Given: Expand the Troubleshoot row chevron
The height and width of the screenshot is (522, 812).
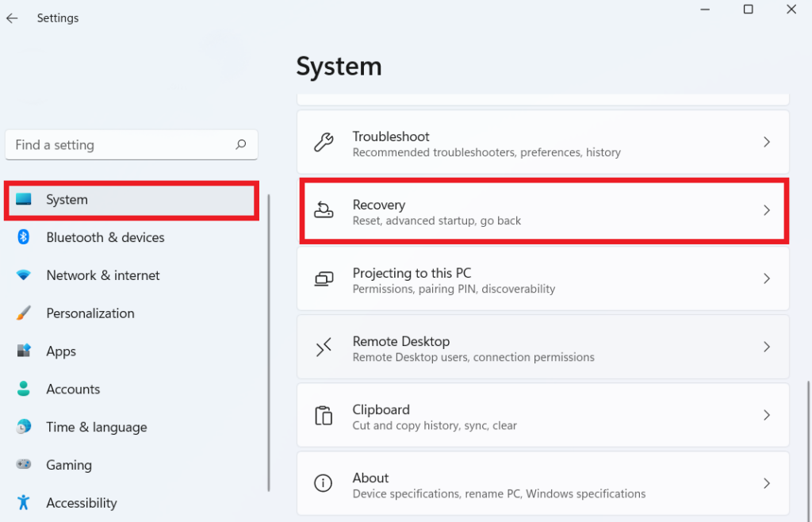Looking at the screenshot, I should [767, 142].
